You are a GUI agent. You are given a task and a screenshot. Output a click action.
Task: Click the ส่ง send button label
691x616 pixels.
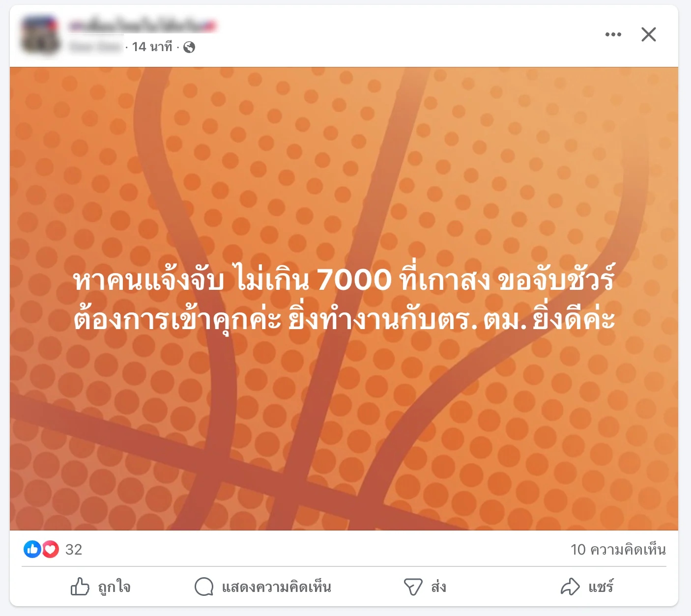(438, 587)
